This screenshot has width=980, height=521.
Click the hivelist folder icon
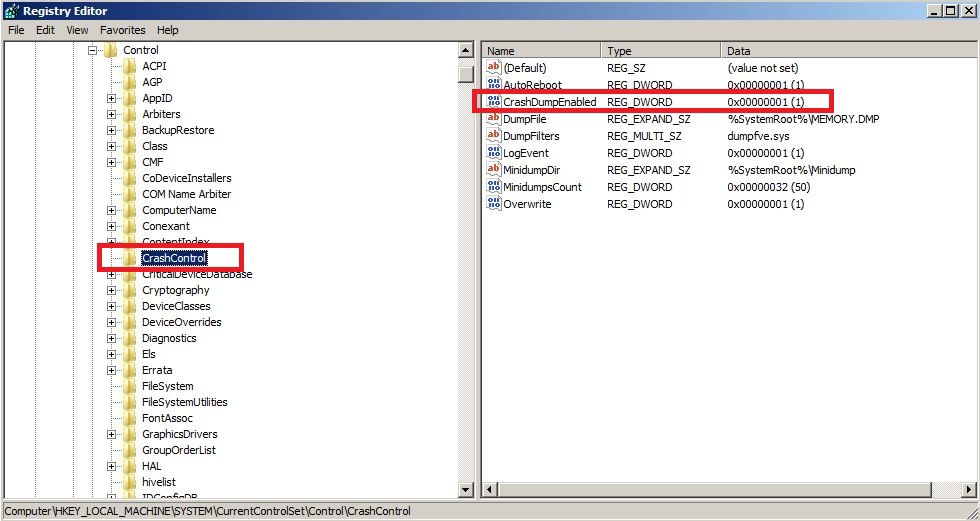coord(129,482)
